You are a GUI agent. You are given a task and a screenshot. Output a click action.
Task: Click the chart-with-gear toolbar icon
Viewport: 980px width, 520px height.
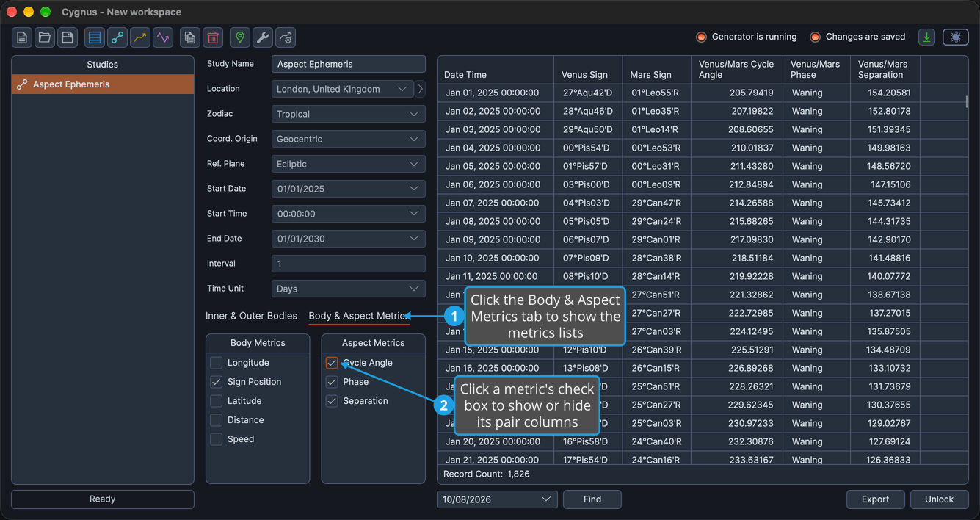pos(286,37)
